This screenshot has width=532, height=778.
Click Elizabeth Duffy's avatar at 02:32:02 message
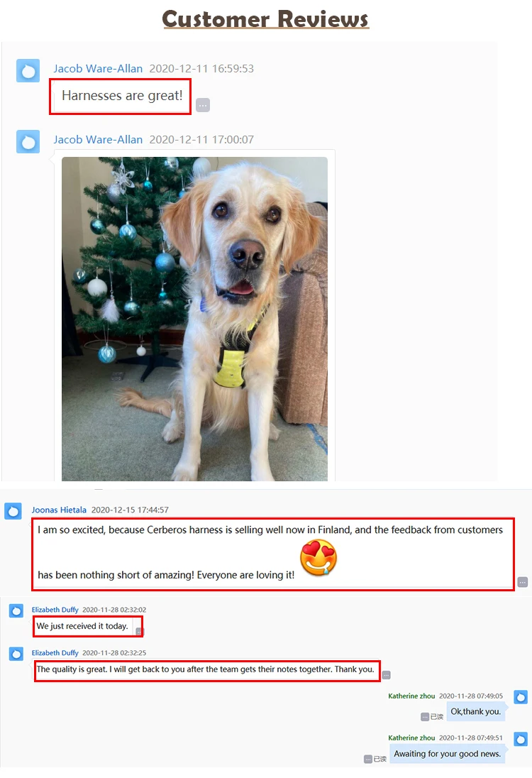tap(16, 610)
